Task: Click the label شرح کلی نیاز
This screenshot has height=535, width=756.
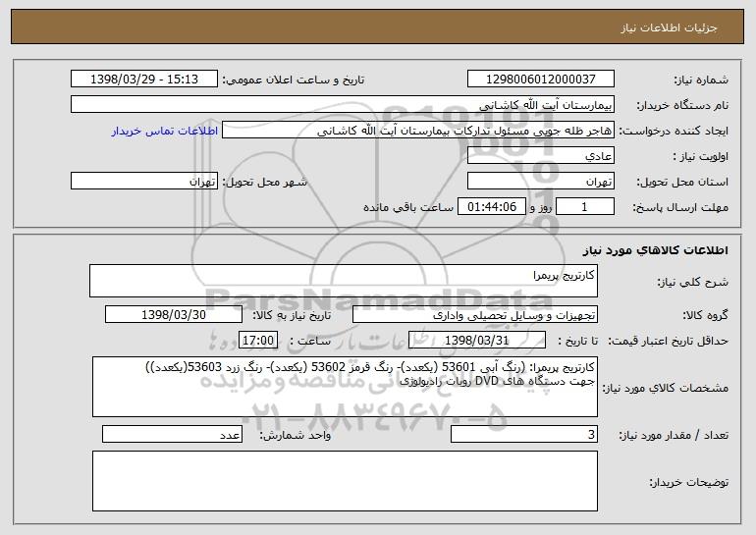Action: 693,282
